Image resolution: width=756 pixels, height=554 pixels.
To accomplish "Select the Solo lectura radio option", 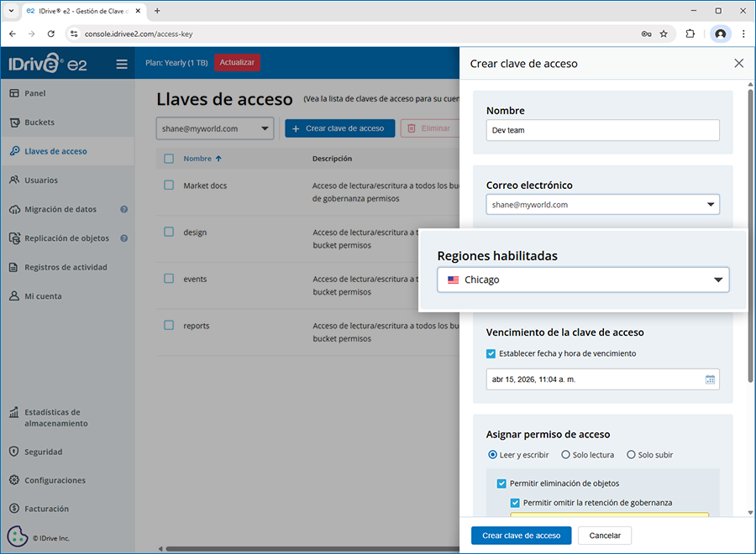I will 565,455.
